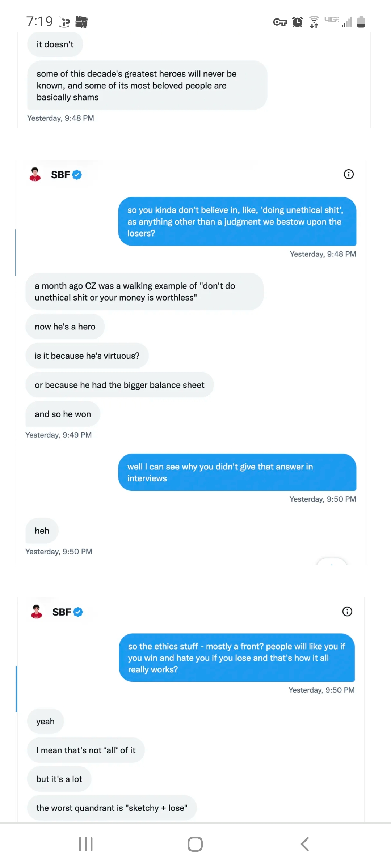
Task: Tap the "heh" reply bubble
Action: [x=42, y=531]
